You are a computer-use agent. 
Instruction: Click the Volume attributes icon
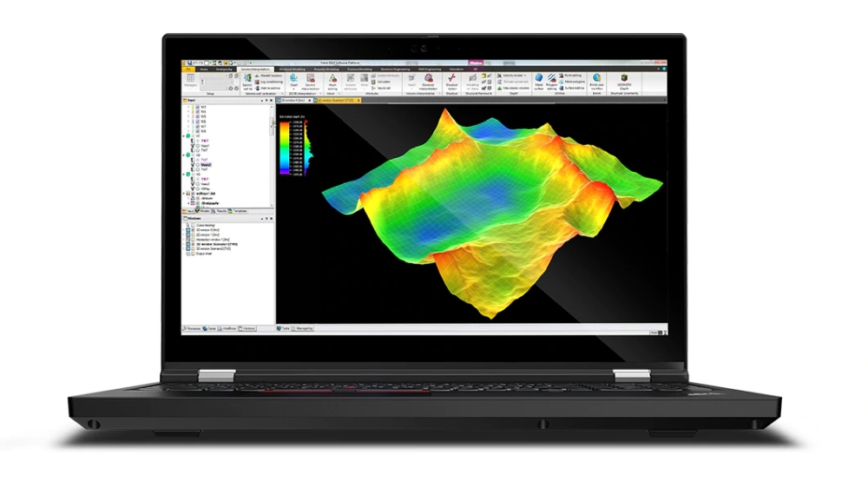point(351,82)
